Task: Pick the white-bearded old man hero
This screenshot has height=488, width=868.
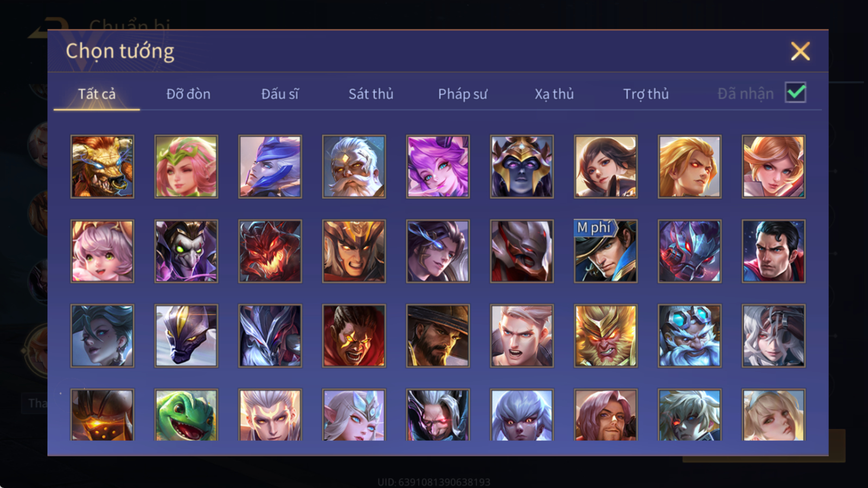Action: tap(354, 166)
